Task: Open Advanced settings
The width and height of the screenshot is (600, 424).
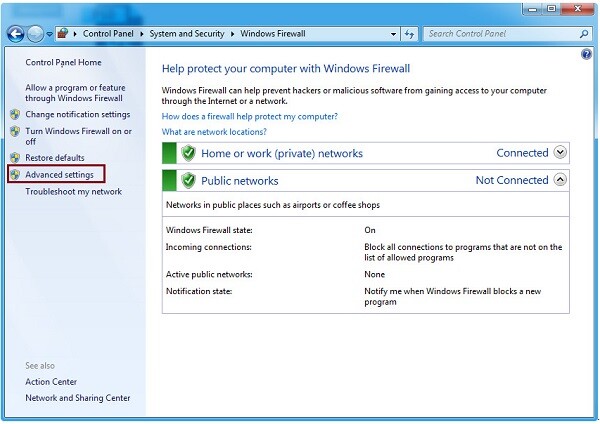Action: coord(59,174)
